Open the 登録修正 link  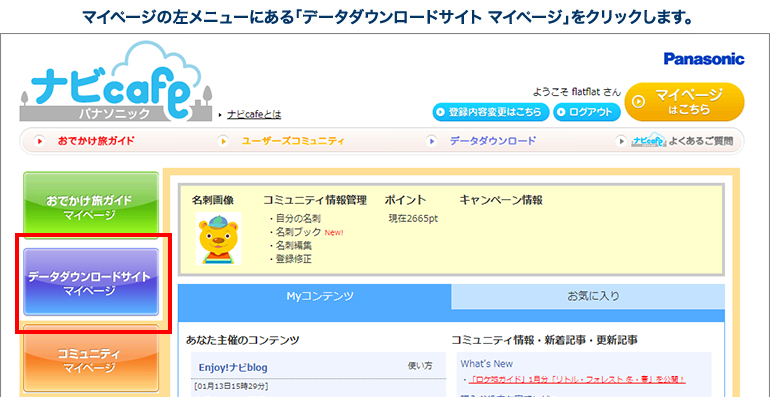(294, 258)
